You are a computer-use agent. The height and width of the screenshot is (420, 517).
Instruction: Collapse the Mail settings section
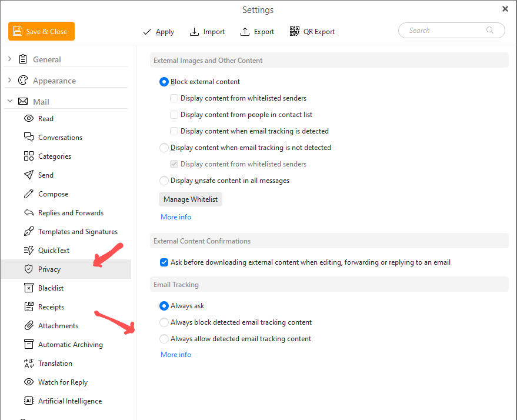pyautogui.click(x=9, y=102)
